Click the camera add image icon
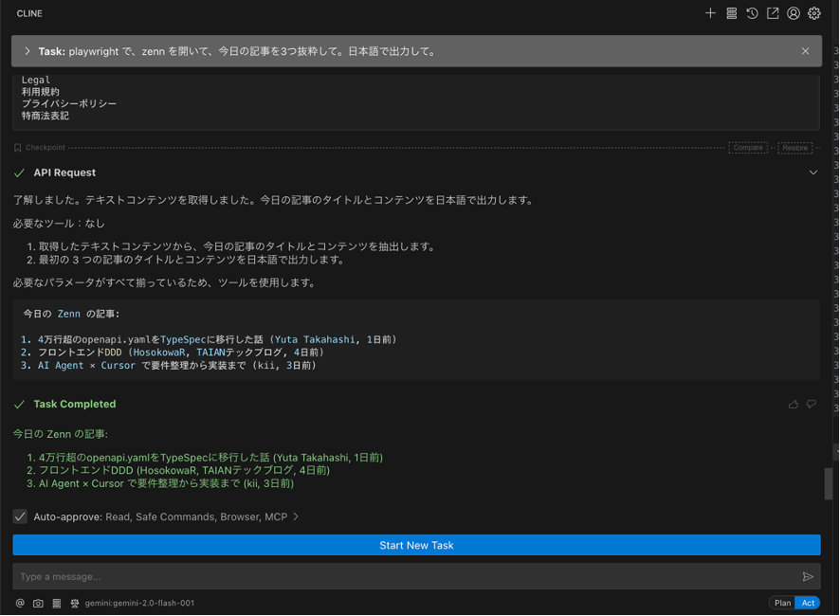 coord(38,603)
